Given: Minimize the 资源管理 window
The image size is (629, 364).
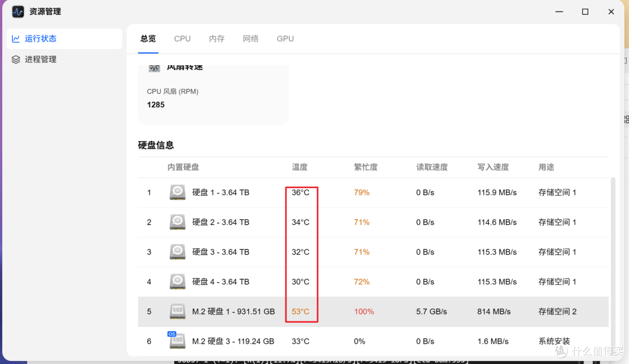Looking at the screenshot, I should pos(559,12).
